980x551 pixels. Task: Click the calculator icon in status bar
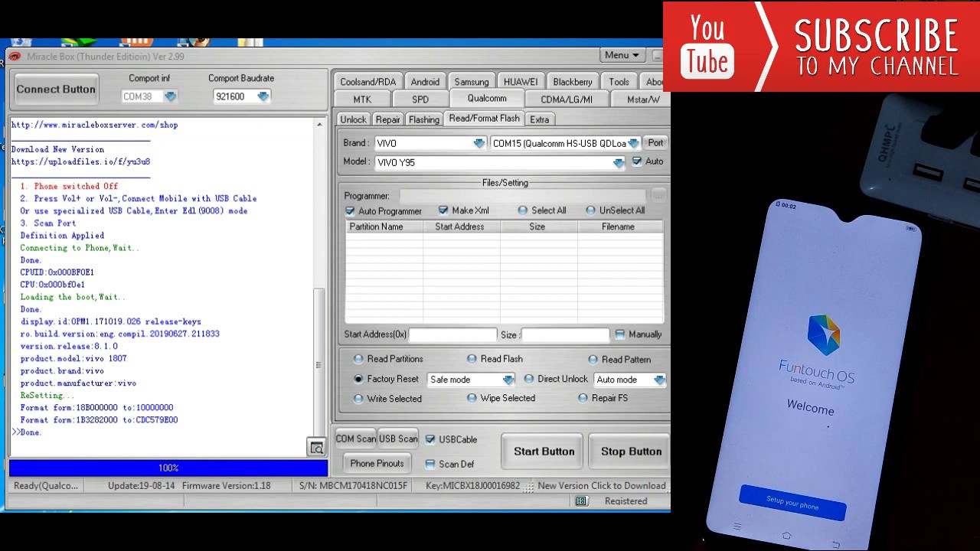coord(581,501)
